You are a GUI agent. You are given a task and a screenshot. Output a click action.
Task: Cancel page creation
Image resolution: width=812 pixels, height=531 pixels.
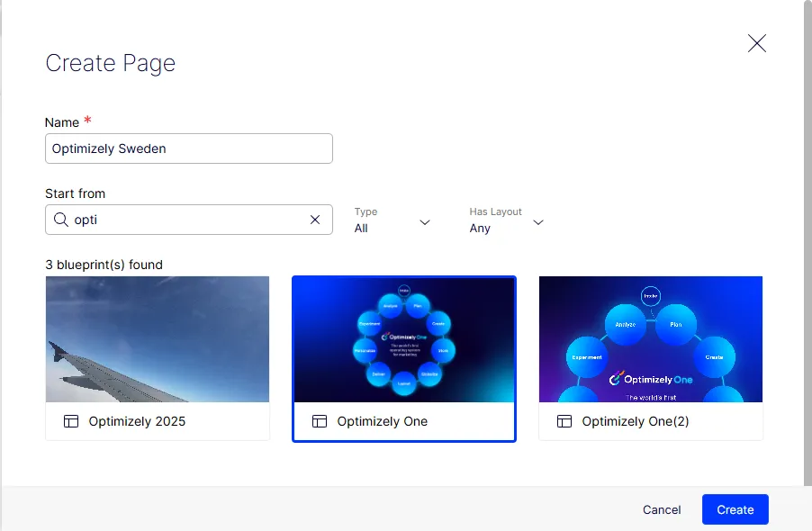[x=662, y=509]
